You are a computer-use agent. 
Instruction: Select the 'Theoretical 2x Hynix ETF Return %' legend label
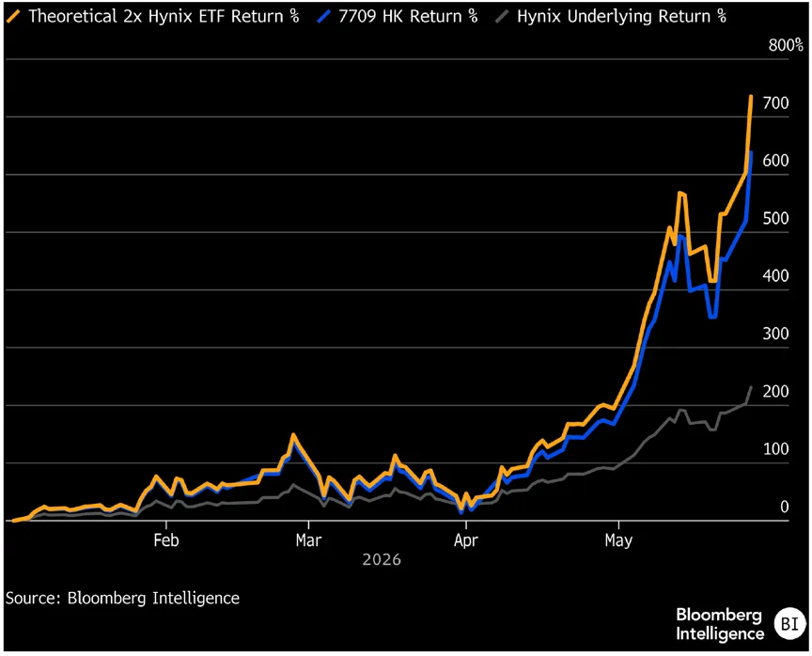164,17
